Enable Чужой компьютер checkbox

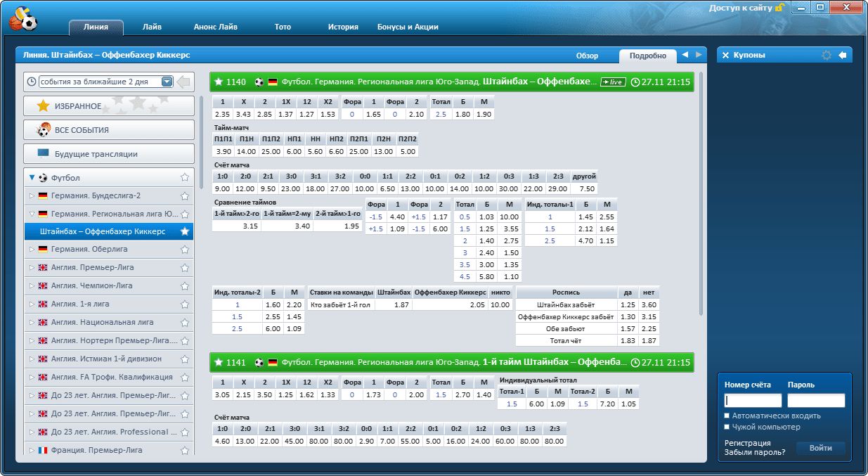point(727,427)
